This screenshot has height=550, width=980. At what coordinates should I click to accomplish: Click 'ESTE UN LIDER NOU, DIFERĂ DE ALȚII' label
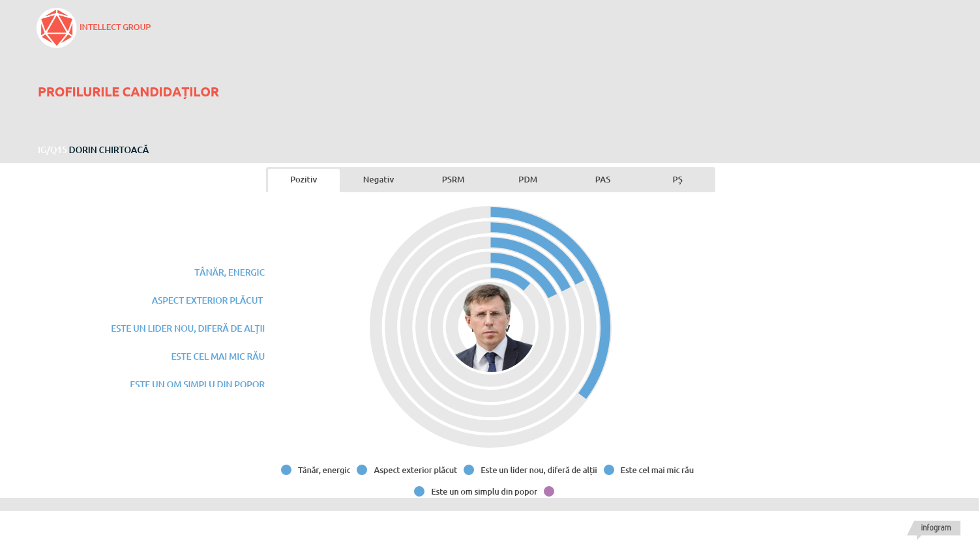coord(188,328)
